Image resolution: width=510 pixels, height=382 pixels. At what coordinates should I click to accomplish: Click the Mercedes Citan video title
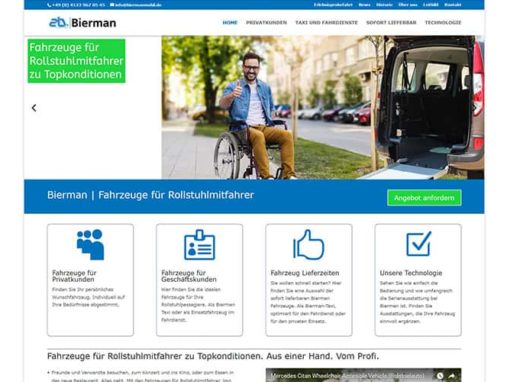[x=347, y=376]
